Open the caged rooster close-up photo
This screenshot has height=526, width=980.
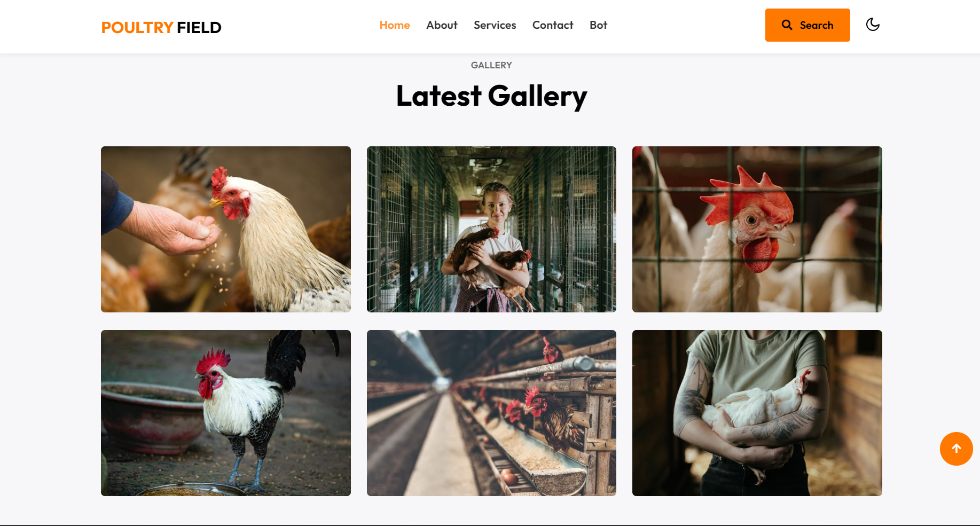point(757,229)
